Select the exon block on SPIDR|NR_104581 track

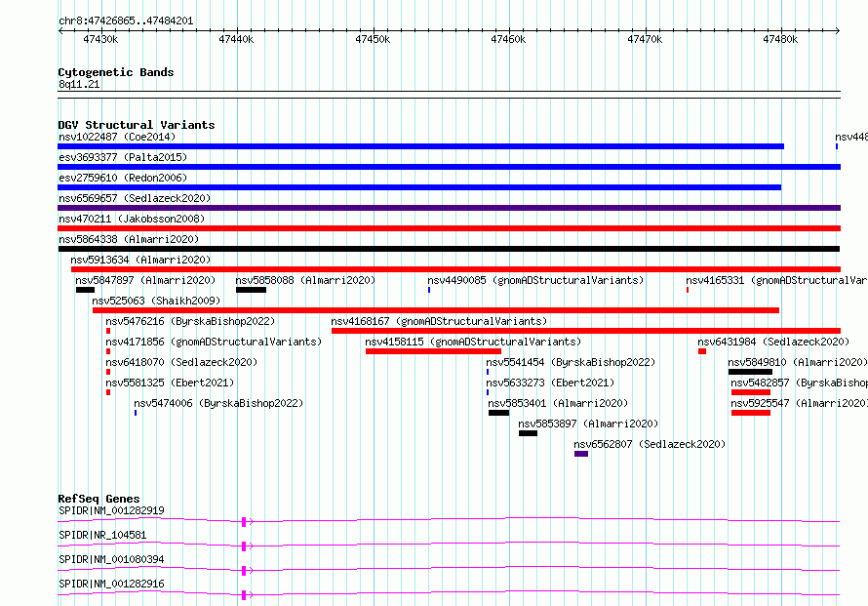pyautogui.click(x=244, y=546)
